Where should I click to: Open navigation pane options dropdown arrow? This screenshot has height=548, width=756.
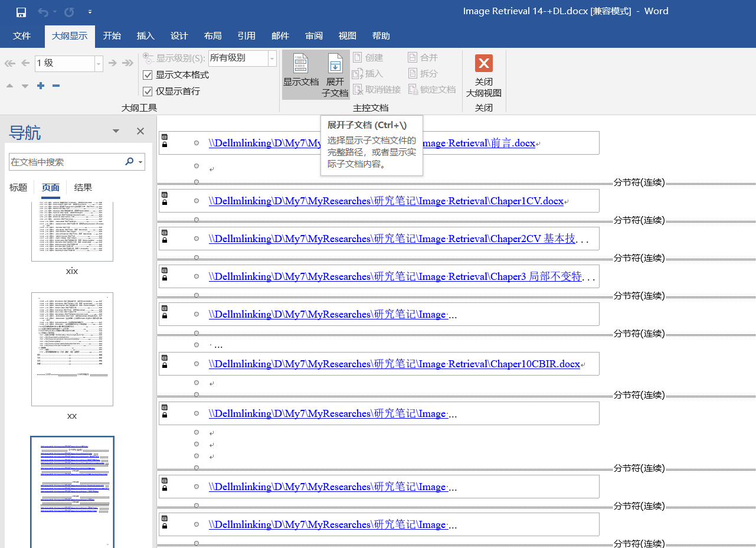pyautogui.click(x=116, y=131)
